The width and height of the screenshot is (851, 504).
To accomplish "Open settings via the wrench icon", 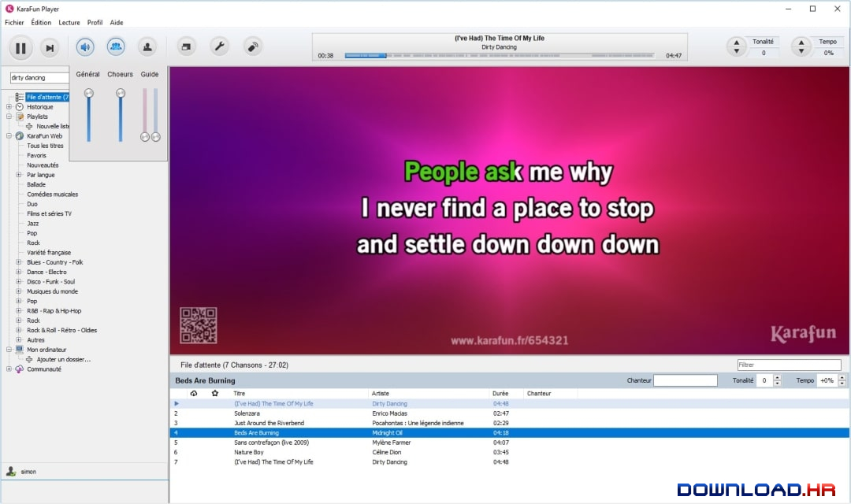I will [x=219, y=47].
